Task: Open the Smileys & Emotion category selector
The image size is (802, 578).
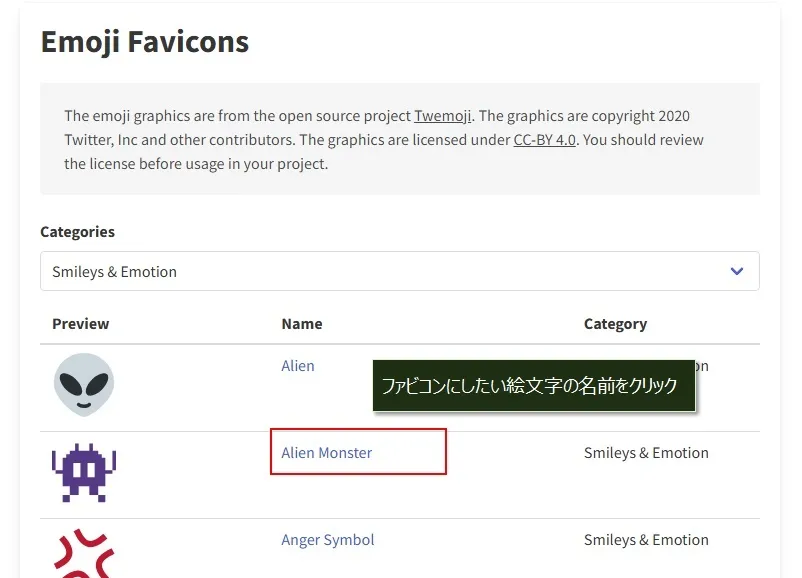Action: pyautogui.click(x=399, y=271)
